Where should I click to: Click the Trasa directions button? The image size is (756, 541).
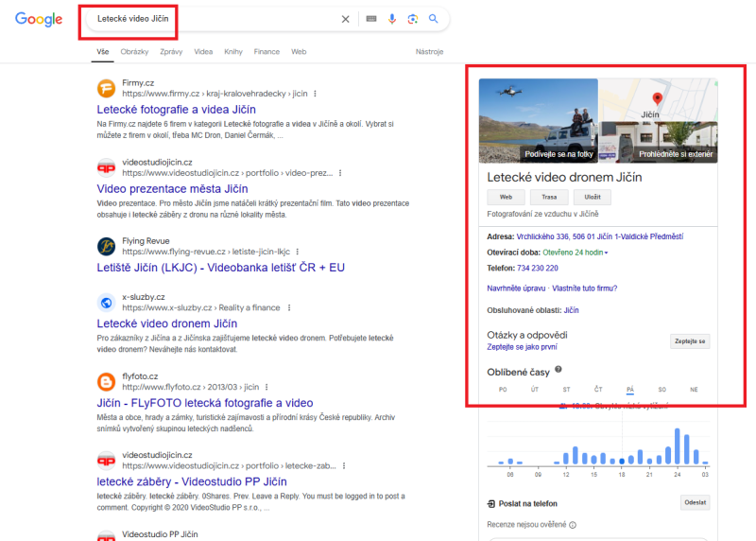point(549,197)
